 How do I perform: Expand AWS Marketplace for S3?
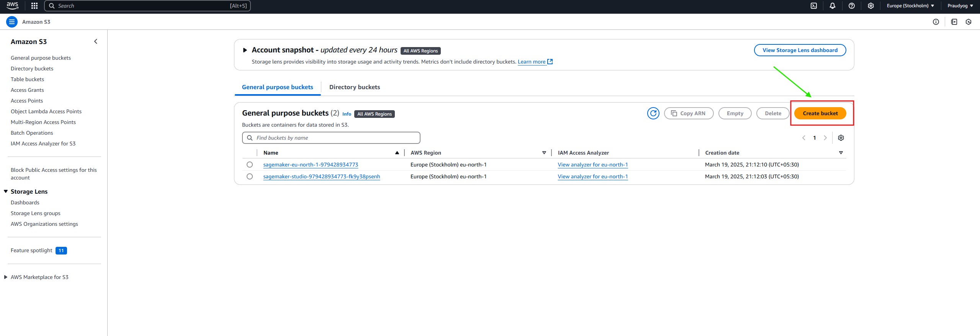[6, 277]
